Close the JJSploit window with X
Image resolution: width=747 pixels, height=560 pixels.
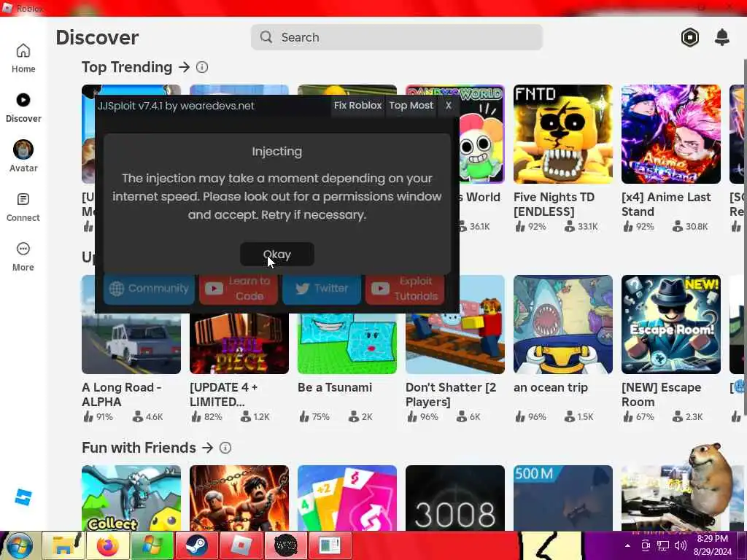point(449,106)
